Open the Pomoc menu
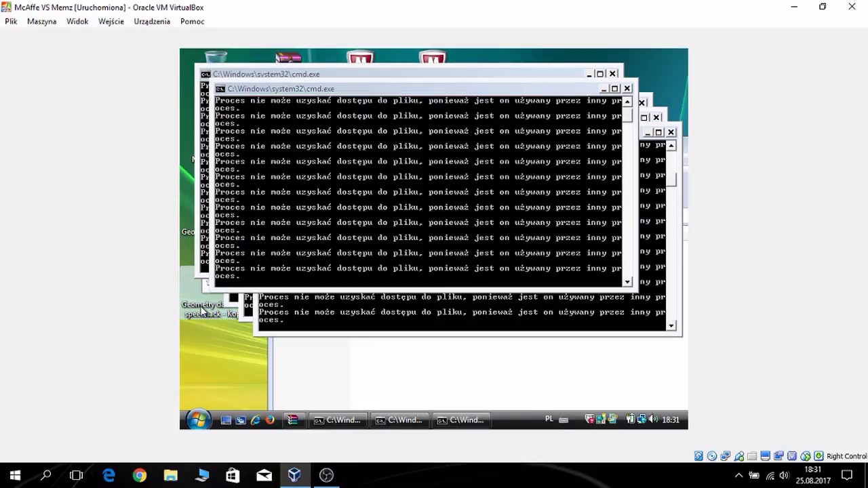Viewport: 868px width, 488px height. [x=193, y=21]
